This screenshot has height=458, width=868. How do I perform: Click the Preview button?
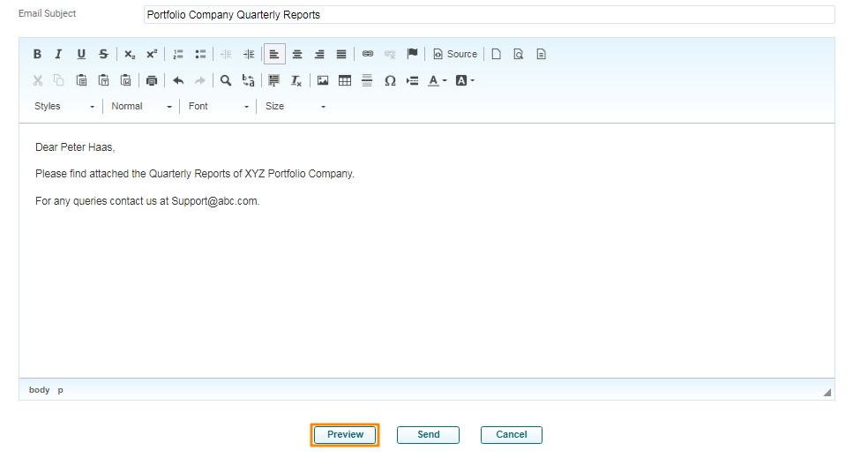(x=345, y=434)
